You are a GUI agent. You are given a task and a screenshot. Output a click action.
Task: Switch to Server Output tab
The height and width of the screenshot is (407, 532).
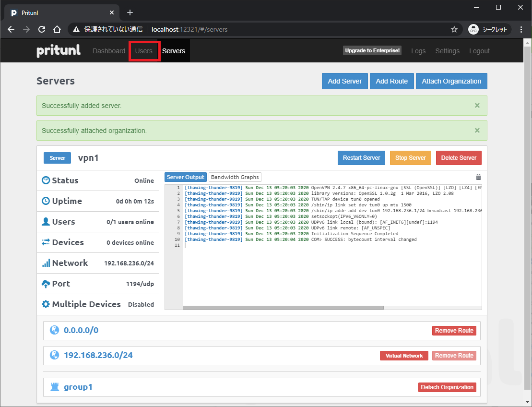coord(186,177)
